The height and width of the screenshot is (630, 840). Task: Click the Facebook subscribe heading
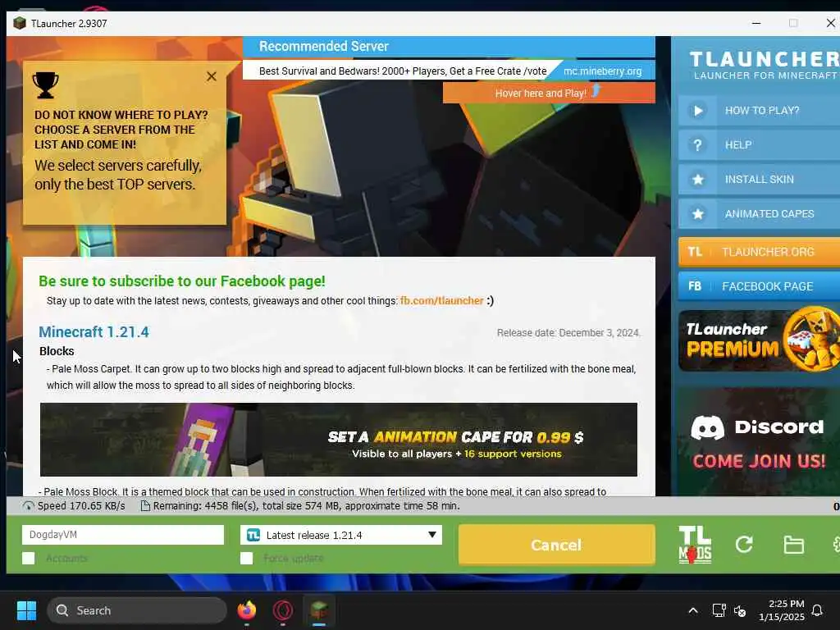click(x=182, y=281)
